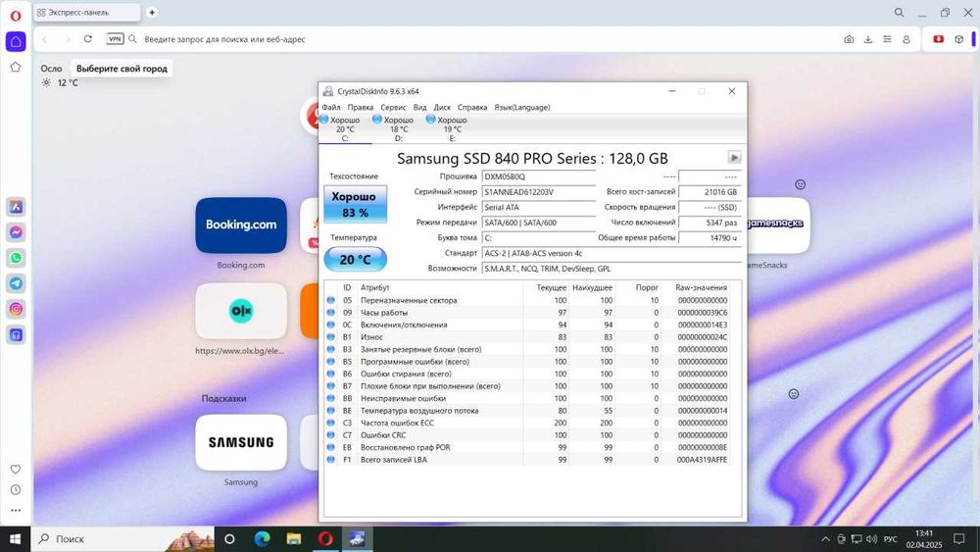Open history clock icon in Opera sidebar

pyautogui.click(x=16, y=489)
